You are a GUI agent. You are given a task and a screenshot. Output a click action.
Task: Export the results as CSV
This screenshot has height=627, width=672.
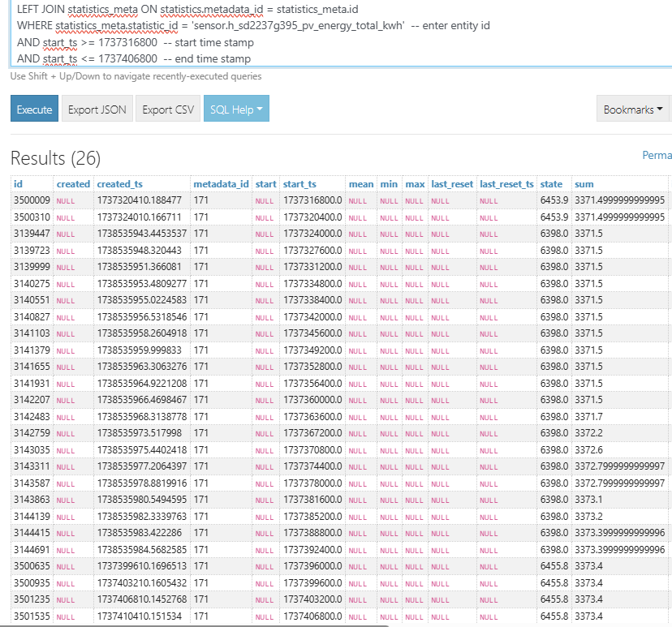point(168,110)
